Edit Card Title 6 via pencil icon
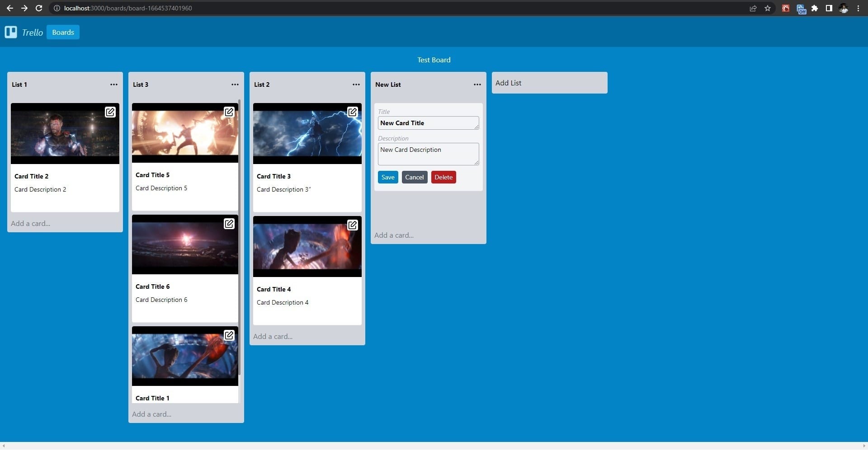The width and height of the screenshot is (868, 451). click(229, 224)
